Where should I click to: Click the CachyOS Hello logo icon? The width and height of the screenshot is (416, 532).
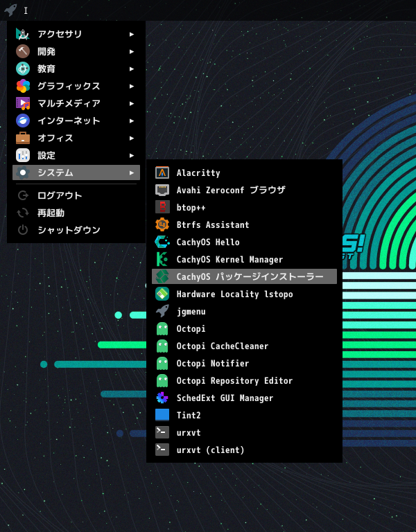point(162,242)
